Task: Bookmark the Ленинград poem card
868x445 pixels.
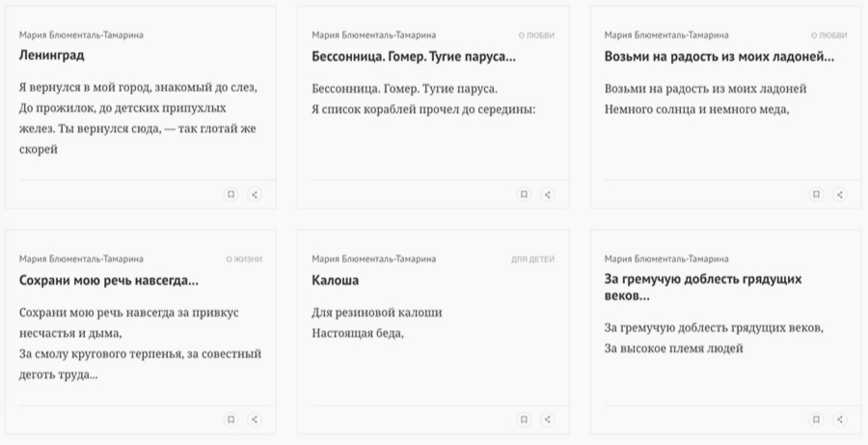Action: (x=231, y=195)
